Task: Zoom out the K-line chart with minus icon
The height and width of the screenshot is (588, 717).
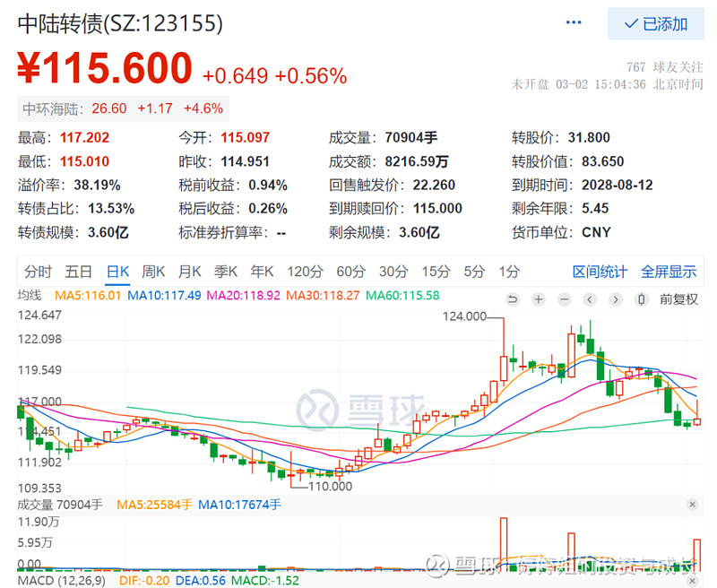Action: 565,299
